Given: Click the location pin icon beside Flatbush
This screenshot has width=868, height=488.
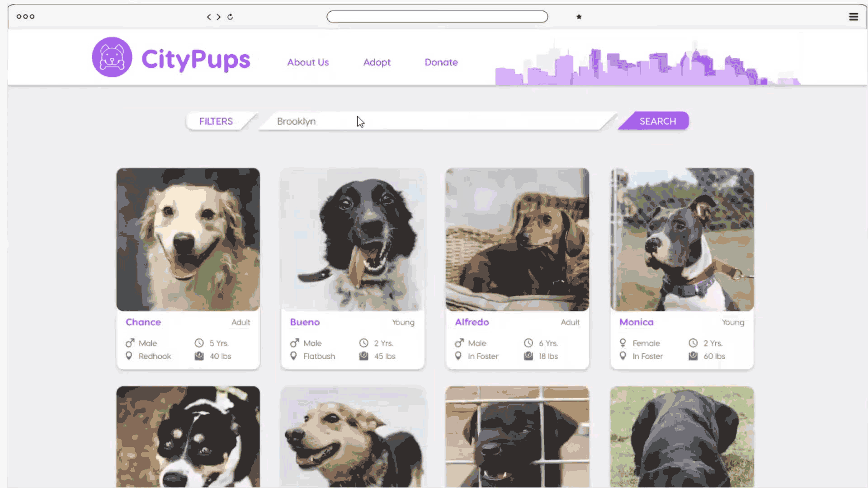Looking at the screenshot, I should tap(293, 356).
